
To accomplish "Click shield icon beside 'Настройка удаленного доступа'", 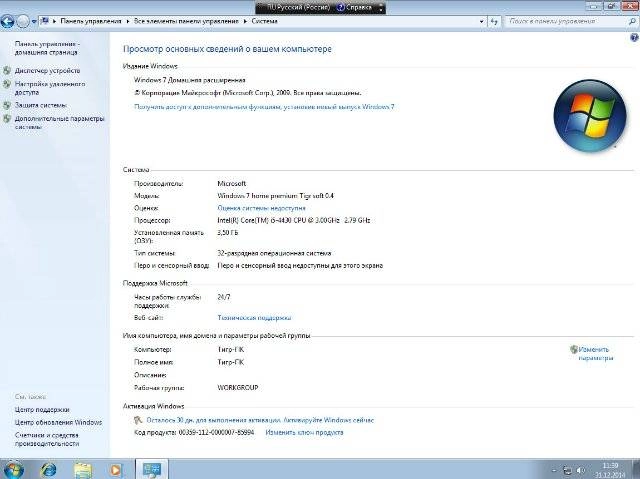I will click(x=7, y=84).
